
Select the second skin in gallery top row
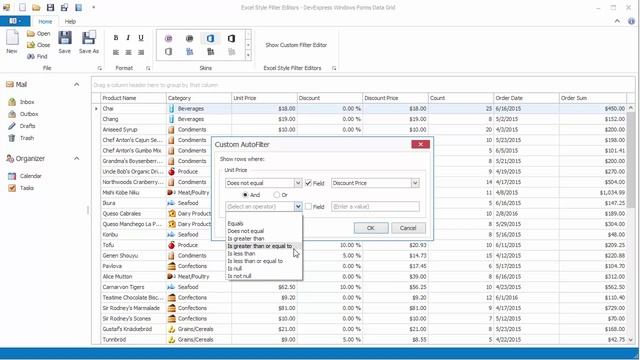click(x=189, y=38)
